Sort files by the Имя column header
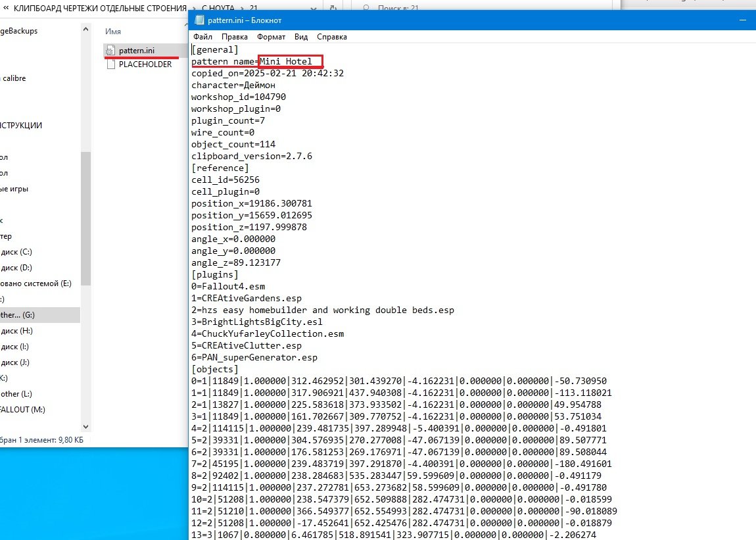The height and width of the screenshot is (540, 756). pyautogui.click(x=113, y=31)
